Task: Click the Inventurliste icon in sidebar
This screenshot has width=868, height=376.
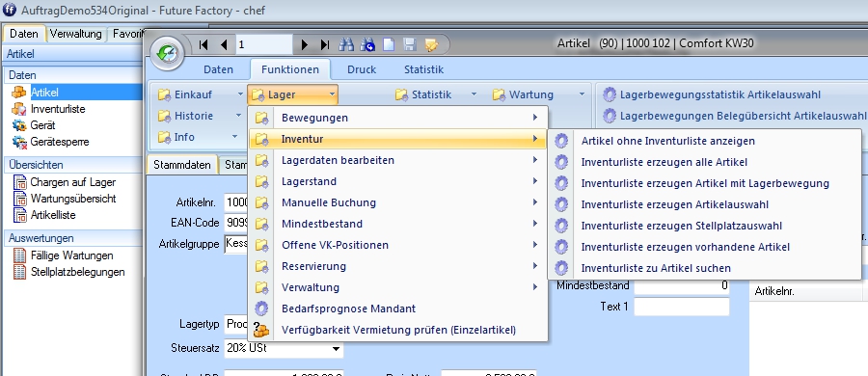Action: [x=19, y=109]
